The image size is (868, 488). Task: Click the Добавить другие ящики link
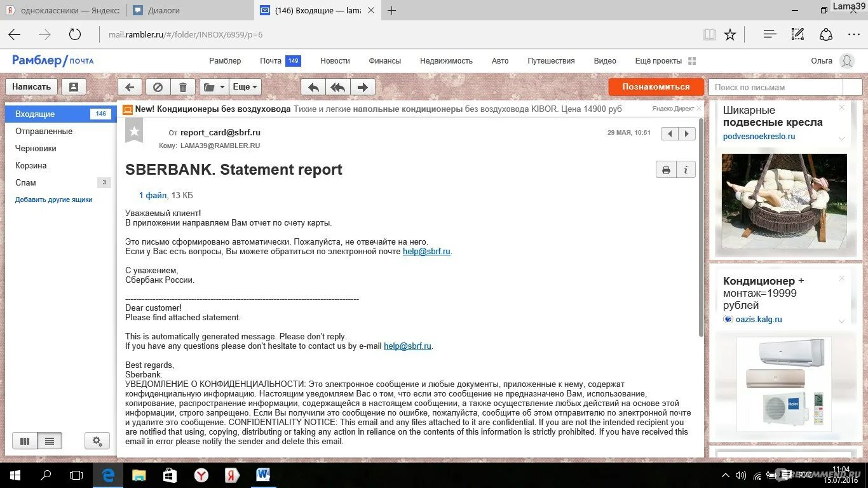[x=54, y=200]
